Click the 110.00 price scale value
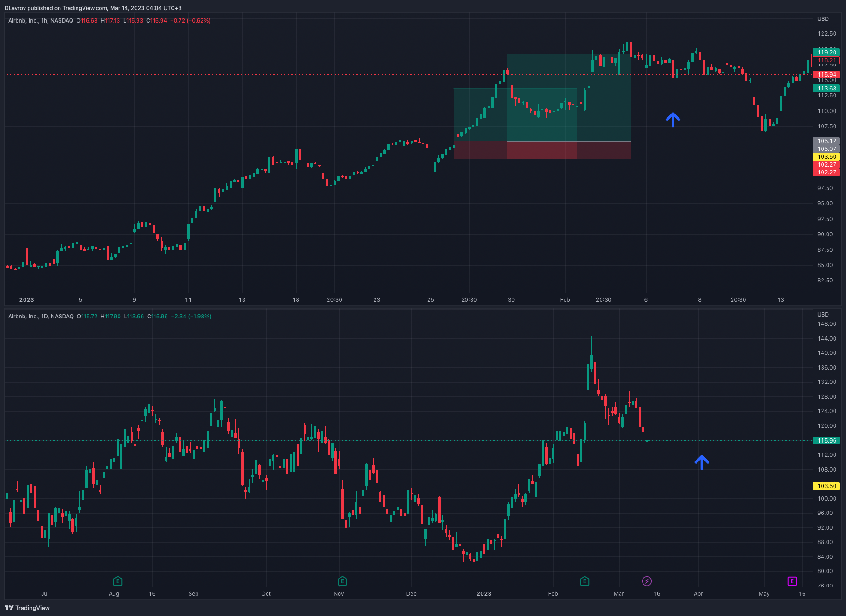Viewport: 846px width, 616px height. coord(827,111)
